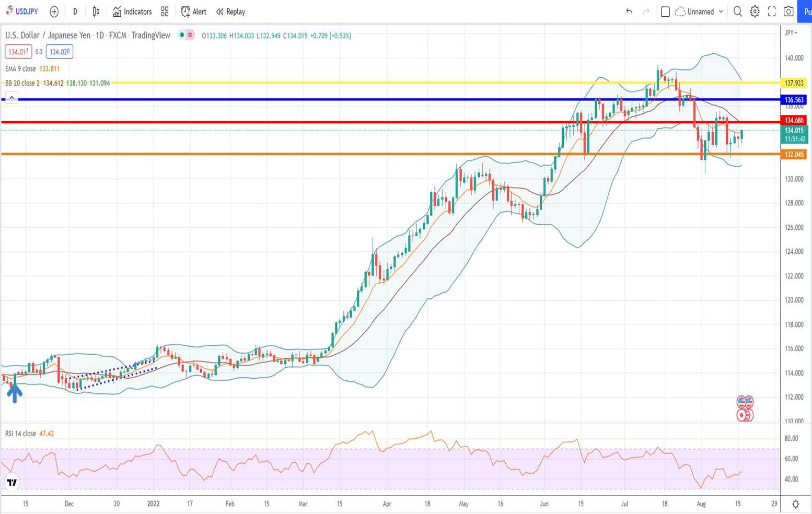Open the select layout square icon
Screen dimensions: 812x514
[x=665, y=11]
